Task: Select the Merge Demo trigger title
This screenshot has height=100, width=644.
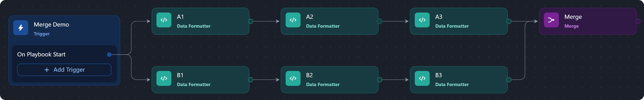Action: click(51, 24)
